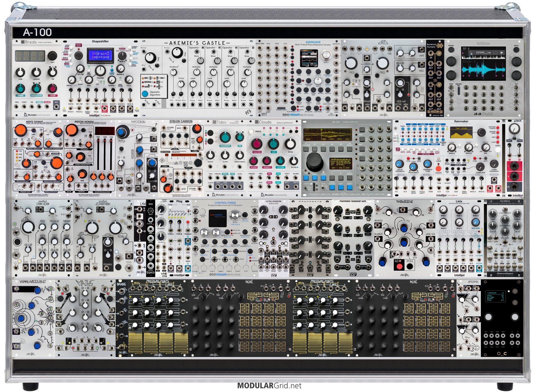Select the Braids macro oscillator module
Screen dimensions: 539x392
pyautogui.click(x=37, y=78)
